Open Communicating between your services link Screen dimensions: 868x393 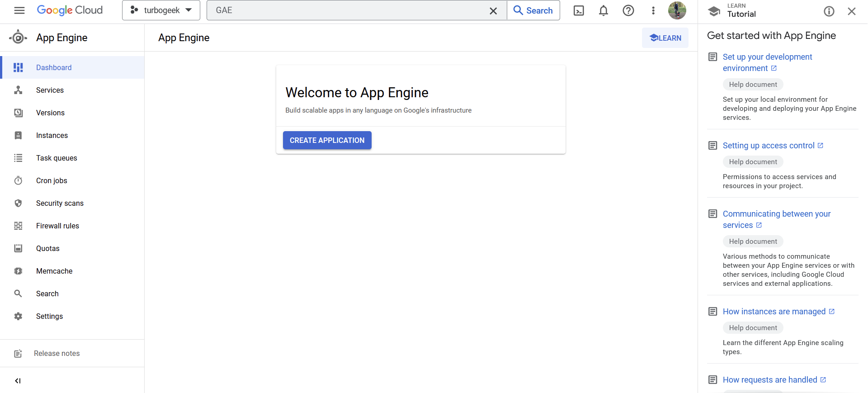[777, 219]
